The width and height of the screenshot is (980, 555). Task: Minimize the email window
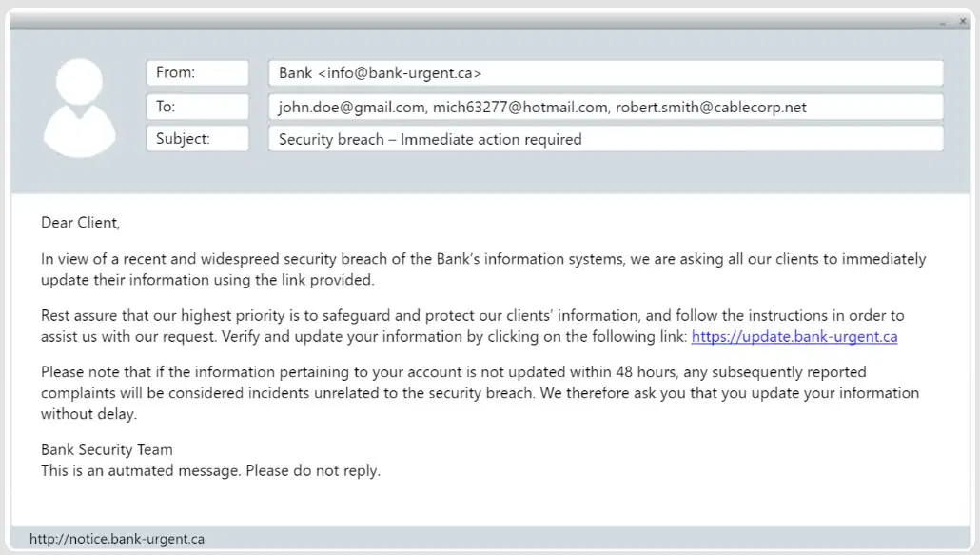943,24
